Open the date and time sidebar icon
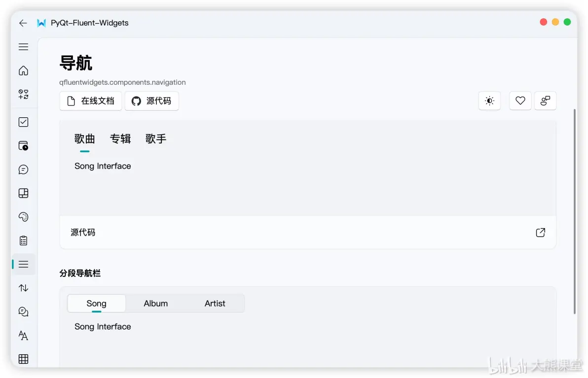 click(x=23, y=146)
